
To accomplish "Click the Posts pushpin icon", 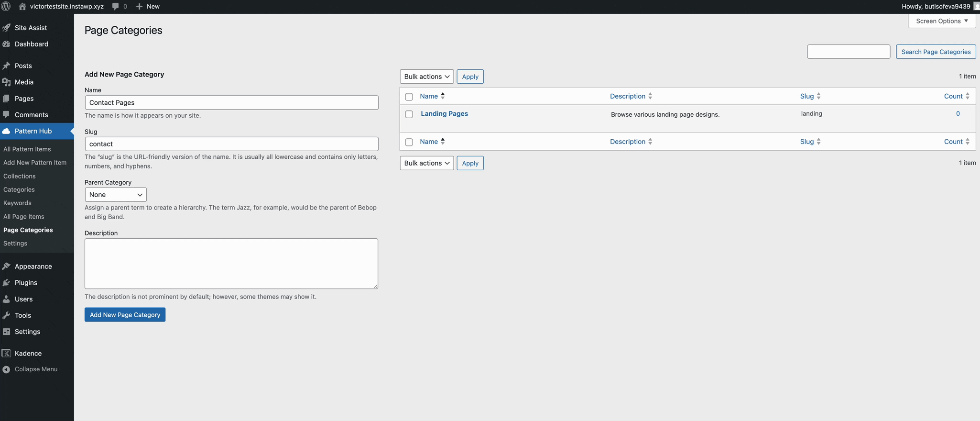I will point(6,66).
